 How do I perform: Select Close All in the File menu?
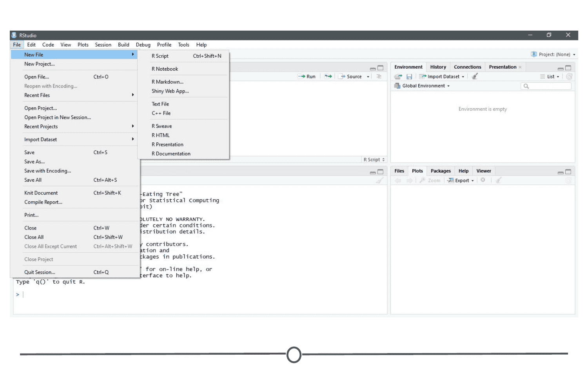74,237
